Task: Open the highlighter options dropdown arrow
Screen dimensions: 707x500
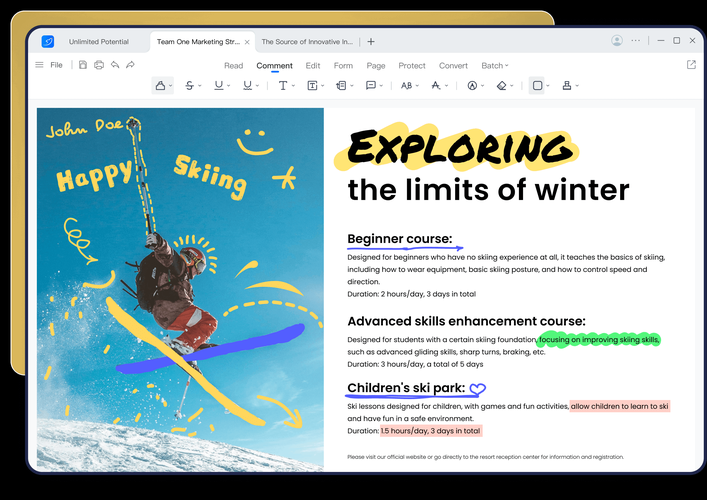Action: click(171, 87)
